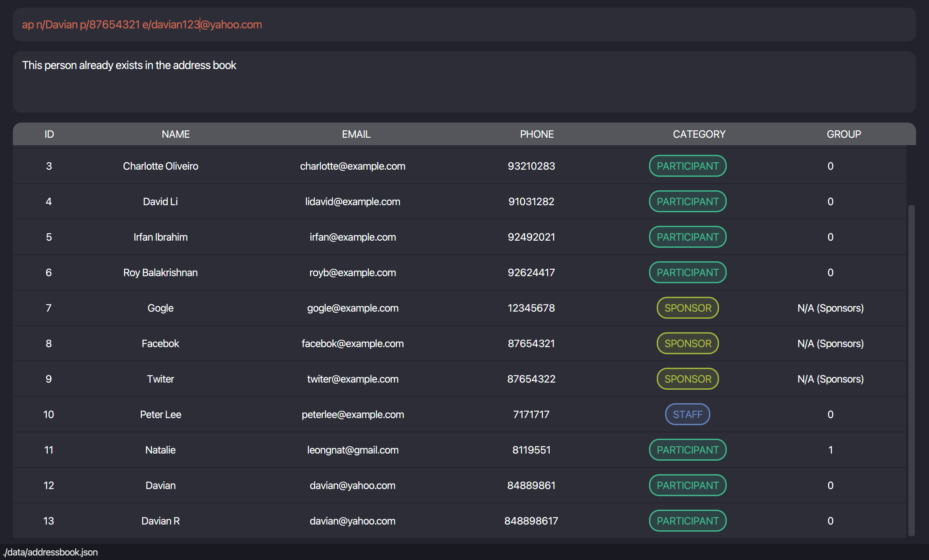Click phone number 87654322

531,379
